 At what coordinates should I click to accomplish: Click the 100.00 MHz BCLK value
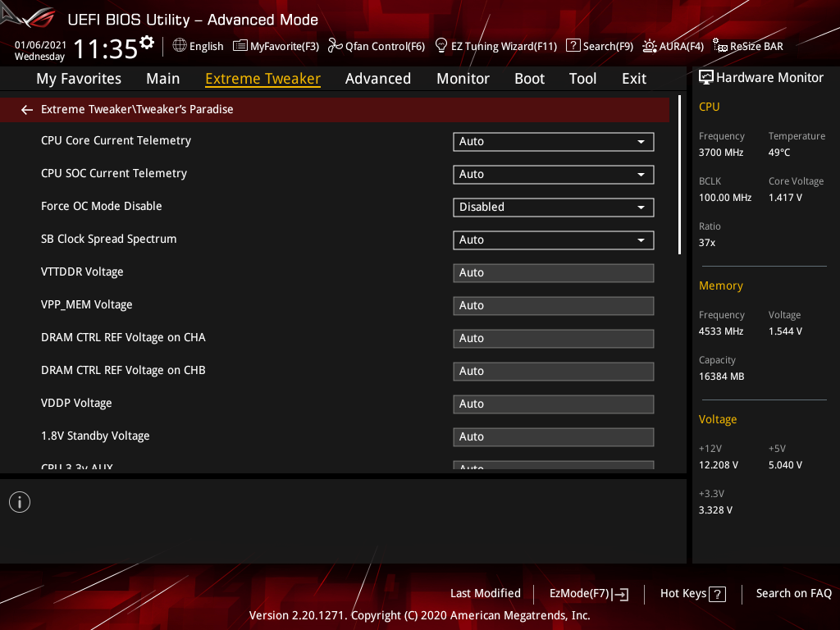click(725, 198)
